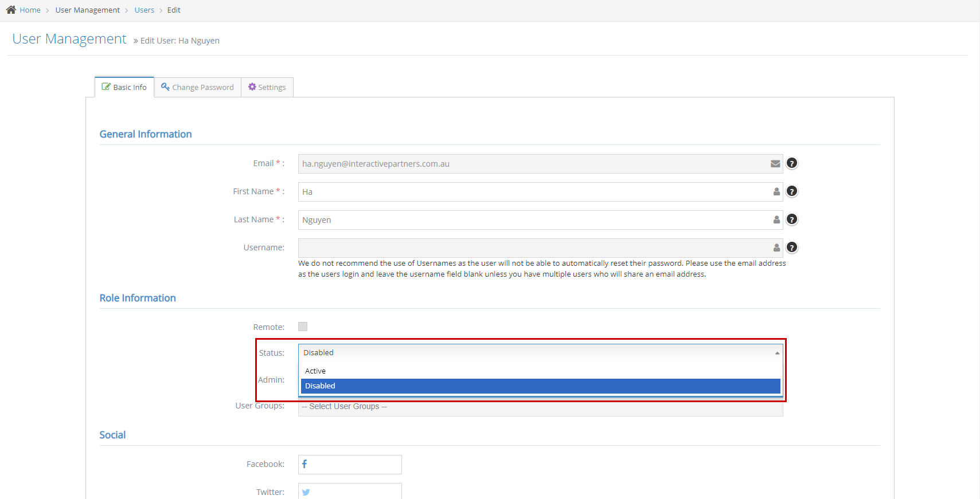Image resolution: width=980 pixels, height=499 pixels.
Task: Click the Facebook icon in Facebook field
Action: point(304,464)
